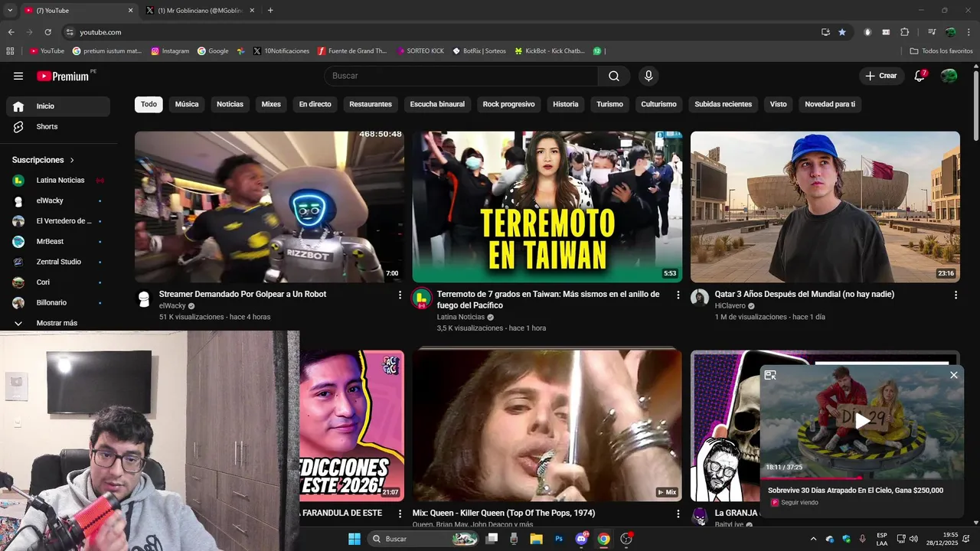Select the Restaurantes filter chip
The height and width of the screenshot is (551, 980).
click(371, 104)
